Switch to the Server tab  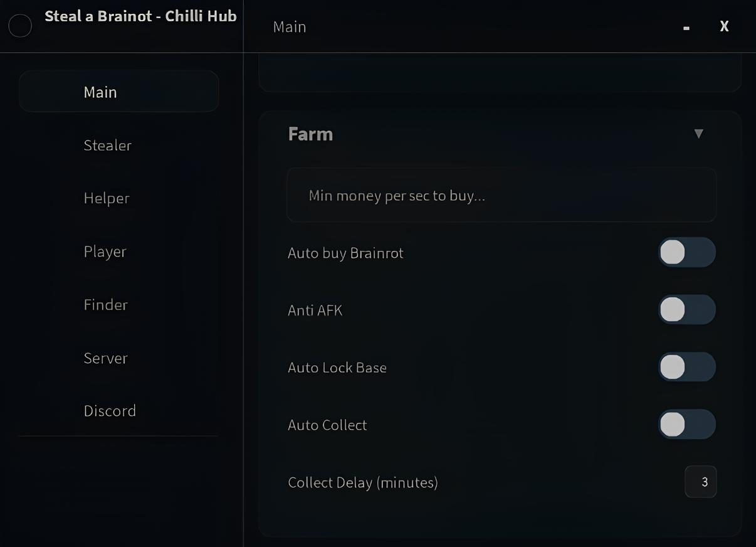click(x=106, y=358)
